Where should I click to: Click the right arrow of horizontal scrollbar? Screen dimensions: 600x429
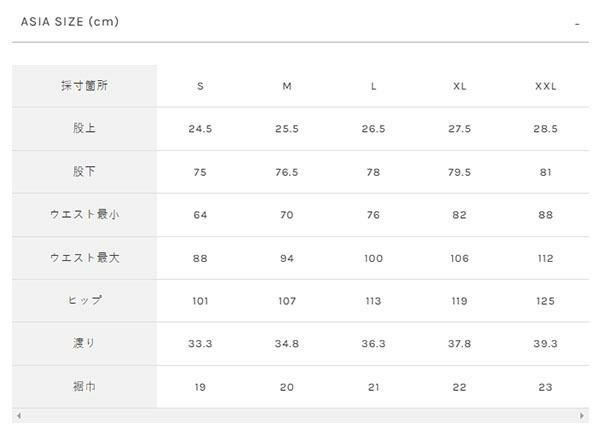(583, 415)
